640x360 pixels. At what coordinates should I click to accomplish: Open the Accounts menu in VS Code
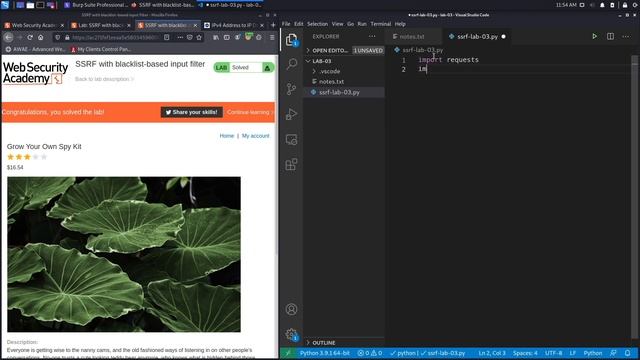click(x=291, y=309)
